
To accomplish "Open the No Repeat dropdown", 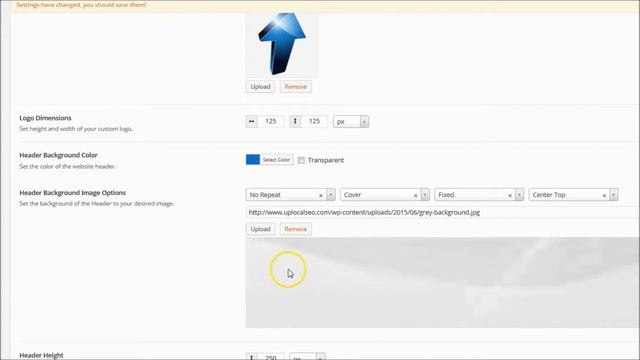I will click(290, 195).
